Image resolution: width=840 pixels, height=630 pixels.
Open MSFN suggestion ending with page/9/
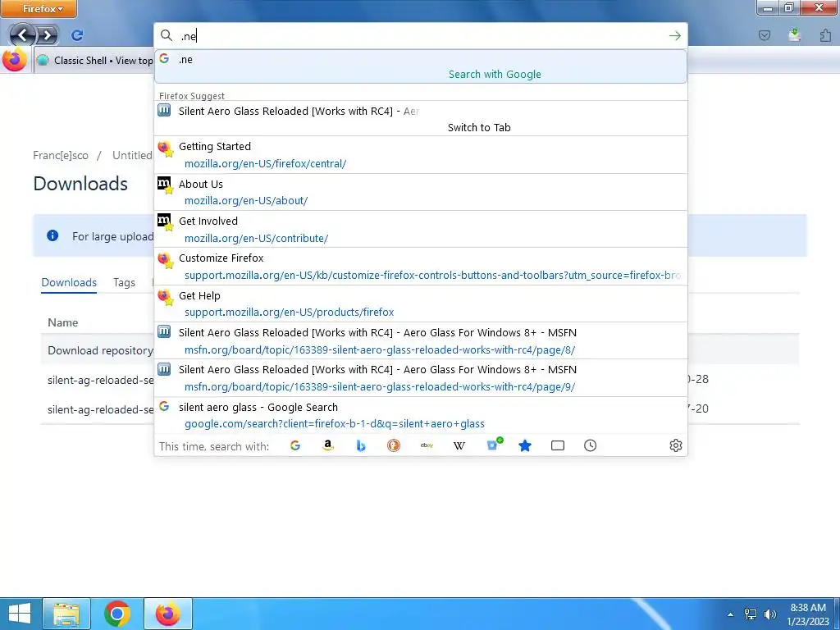[x=421, y=377]
